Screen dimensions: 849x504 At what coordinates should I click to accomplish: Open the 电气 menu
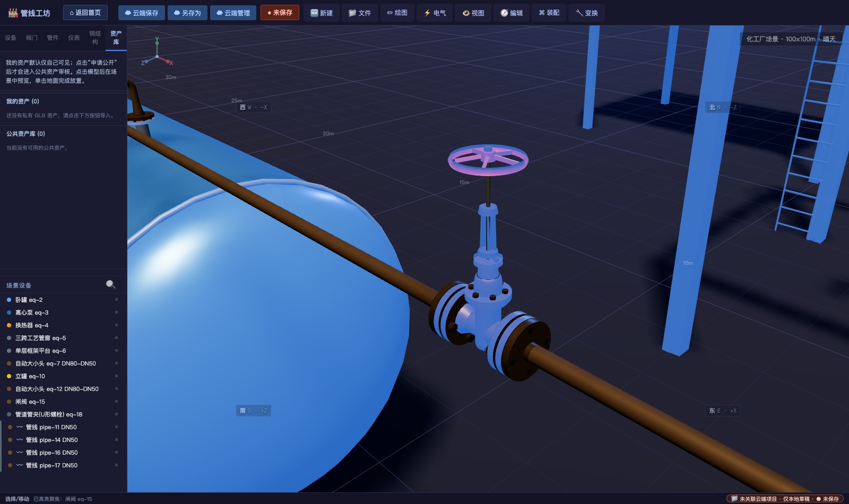[x=435, y=13]
